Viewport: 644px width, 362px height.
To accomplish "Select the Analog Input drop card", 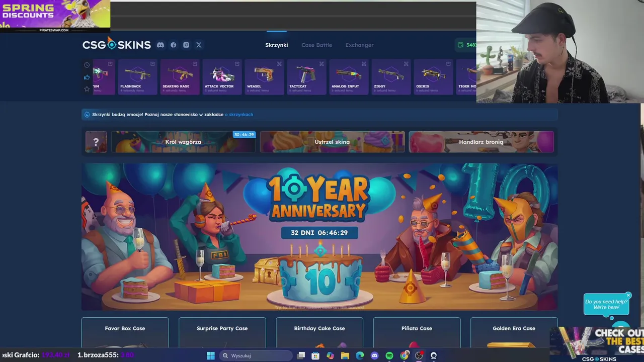I will click(x=349, y=77).
